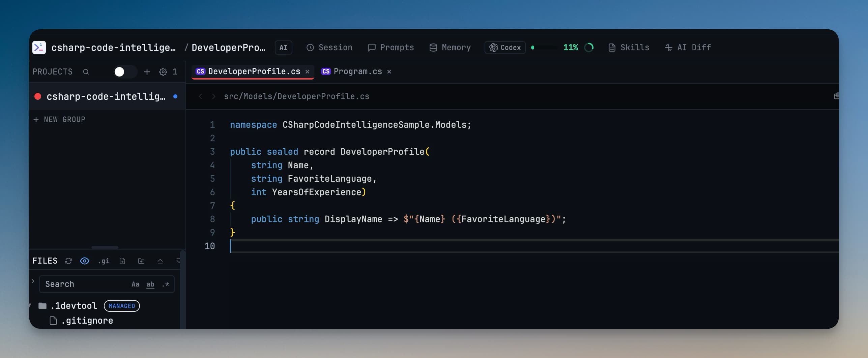This screenshot has width=868, height=358.
Task: Create a new folder in Files panel
Action: coord(141,261)
